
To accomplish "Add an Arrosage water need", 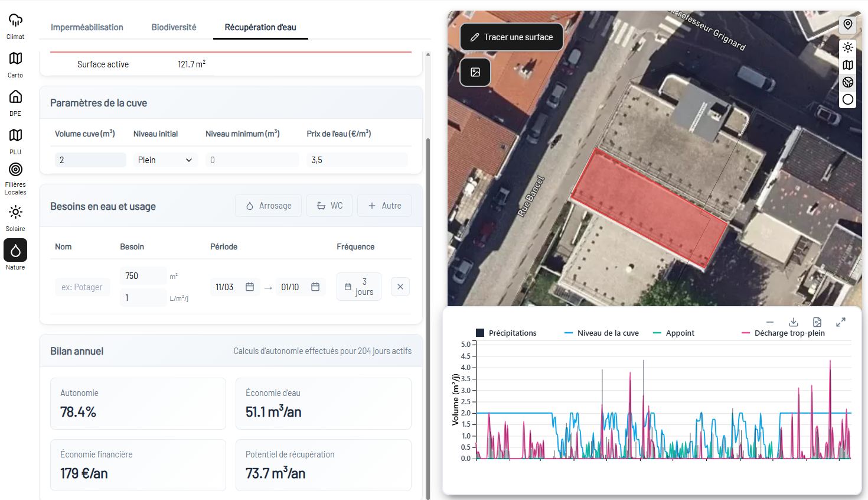I will (x=269, y=206).
